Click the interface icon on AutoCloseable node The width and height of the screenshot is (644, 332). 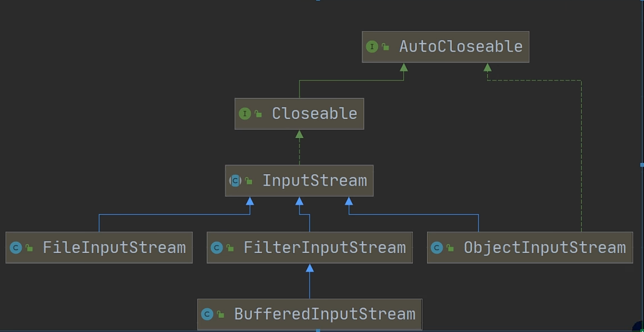(x=372, y=47)
